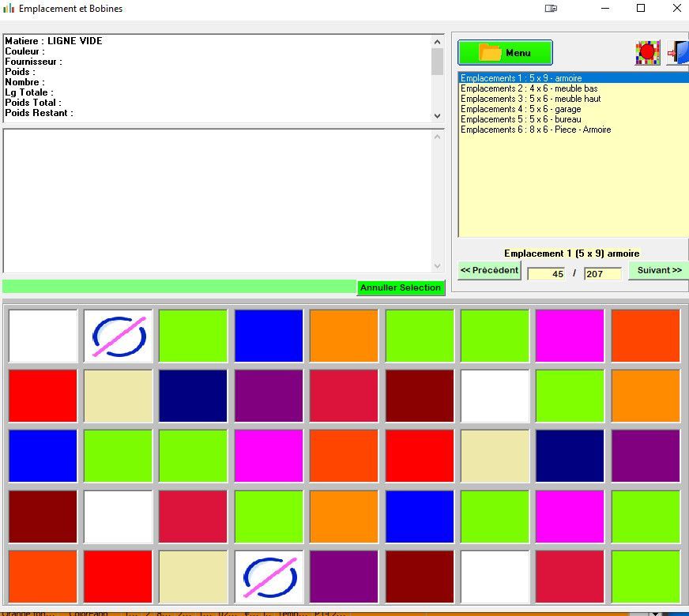The width and height of the screenshot is (689, 616).
Task: Click the total field showing 207
Action: click(603, 273)
